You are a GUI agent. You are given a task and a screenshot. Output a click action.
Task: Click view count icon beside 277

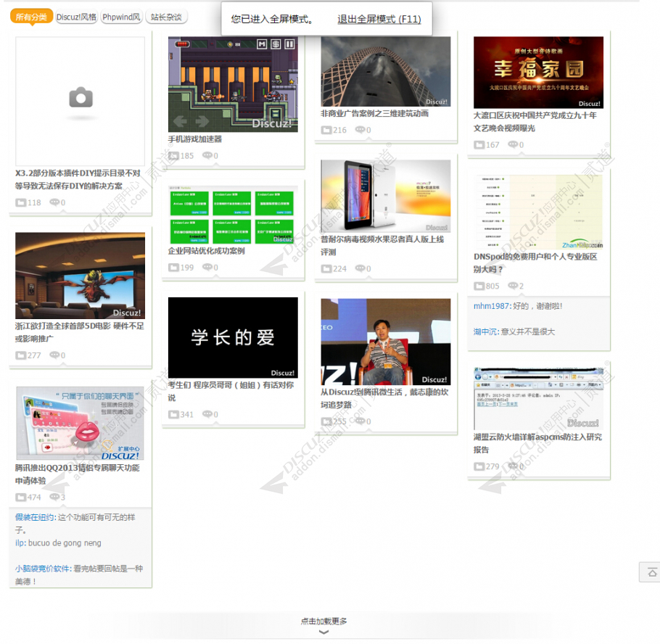point(20,355)
